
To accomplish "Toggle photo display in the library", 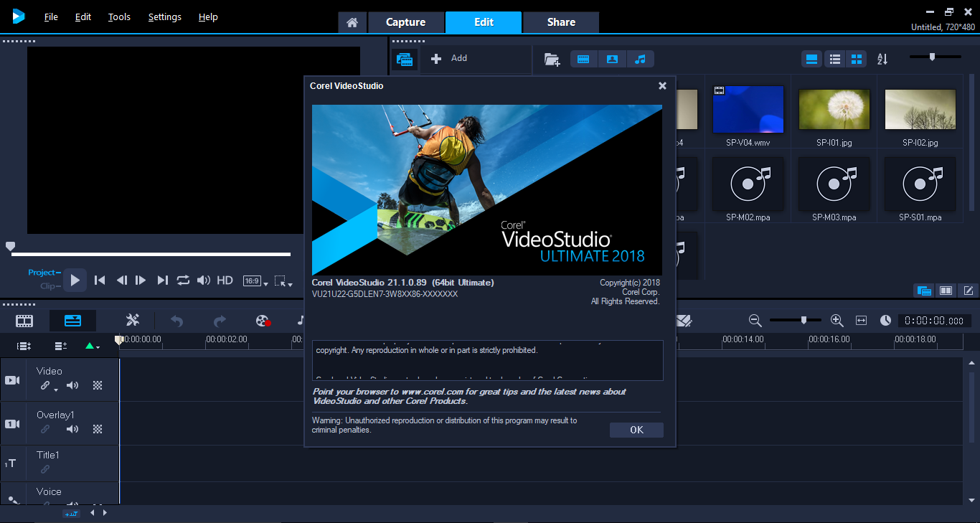I will pos(612,60).
